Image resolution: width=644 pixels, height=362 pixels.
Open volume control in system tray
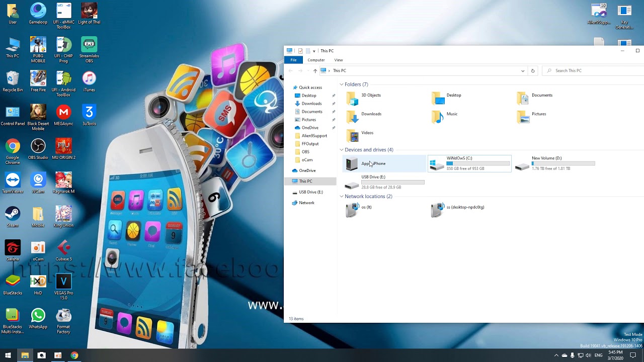588,355
